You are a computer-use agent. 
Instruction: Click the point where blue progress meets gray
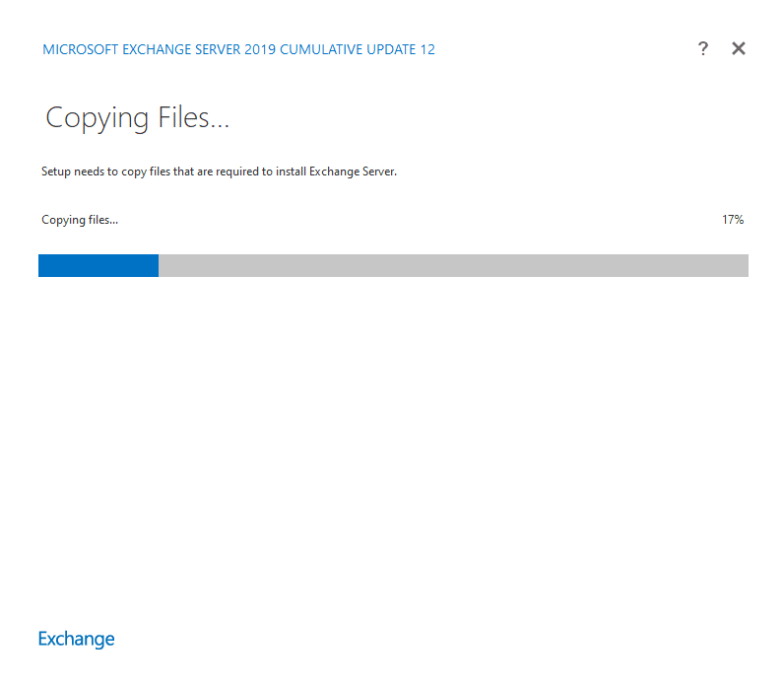click(x=159, y=265)
